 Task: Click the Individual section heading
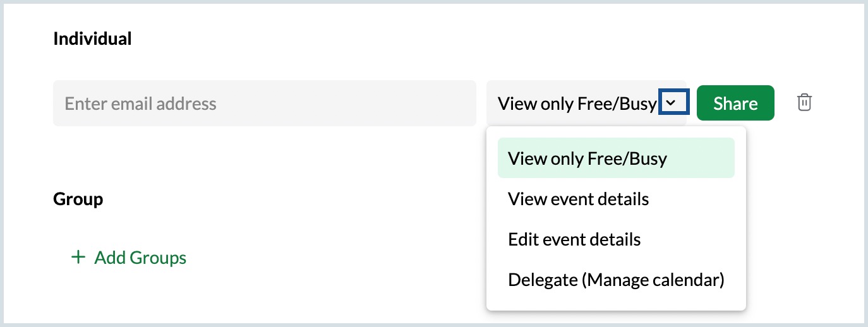point(92,39)
